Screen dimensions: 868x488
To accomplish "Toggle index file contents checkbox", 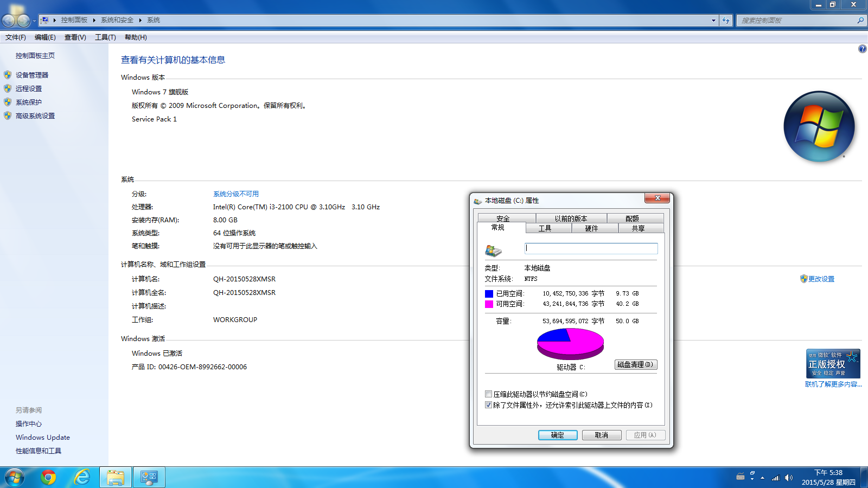I will [x=488, y=405].
